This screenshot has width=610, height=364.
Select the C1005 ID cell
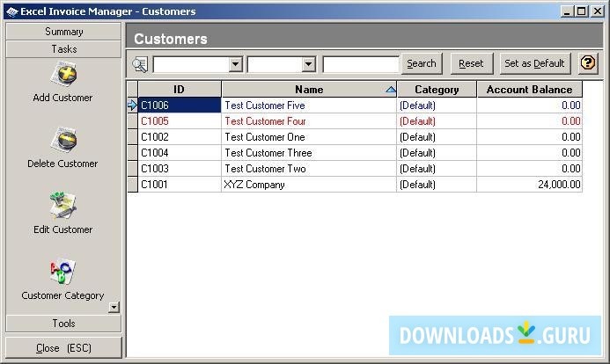click(x=180, y=121)
